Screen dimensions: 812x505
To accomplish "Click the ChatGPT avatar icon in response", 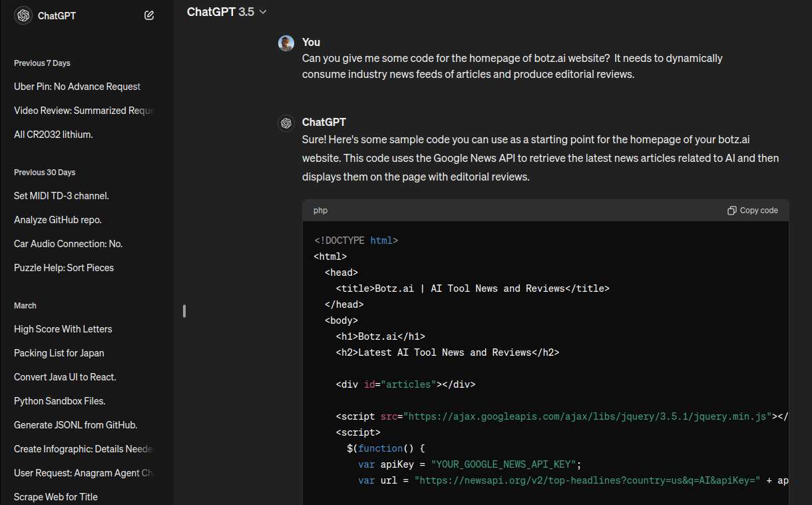I will (286, 123).
